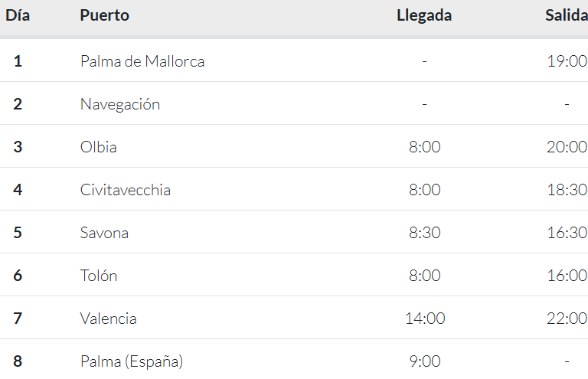
Task: Select the Palma de Mallorca port row
Action: [x=294, y=60]
